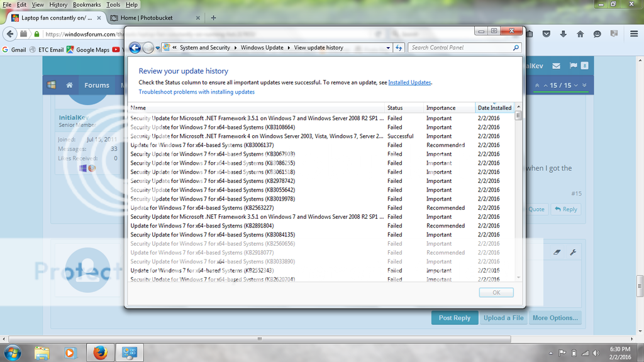Screen dimensions: 644x362
Task: Open the ETC Email bookmark
Action: pyautogui.click(x=47, y=50)
